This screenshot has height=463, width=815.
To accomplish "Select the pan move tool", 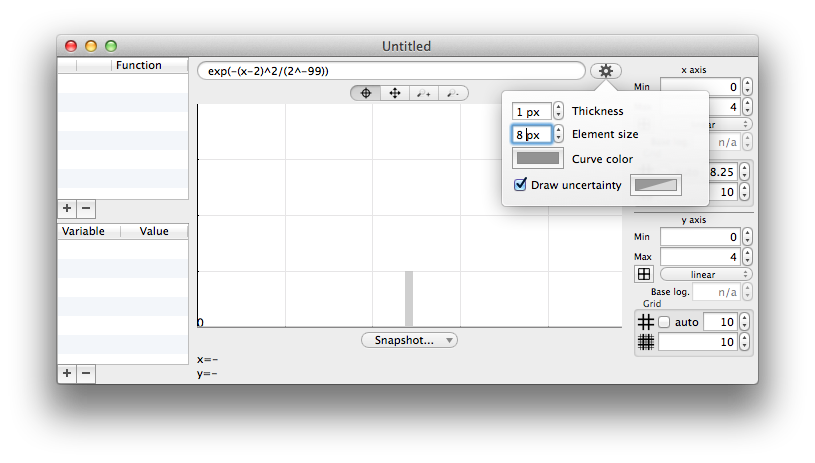I will point(395,93).
